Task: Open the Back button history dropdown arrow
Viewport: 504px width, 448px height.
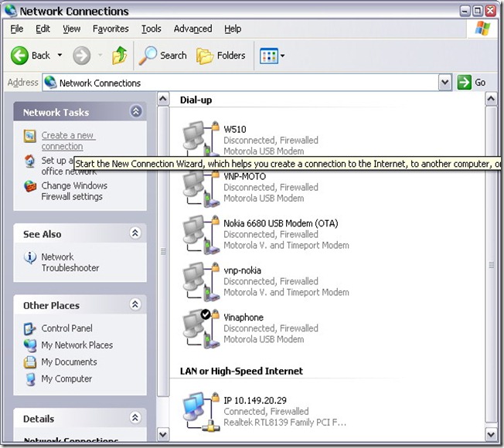Action: 60,56
